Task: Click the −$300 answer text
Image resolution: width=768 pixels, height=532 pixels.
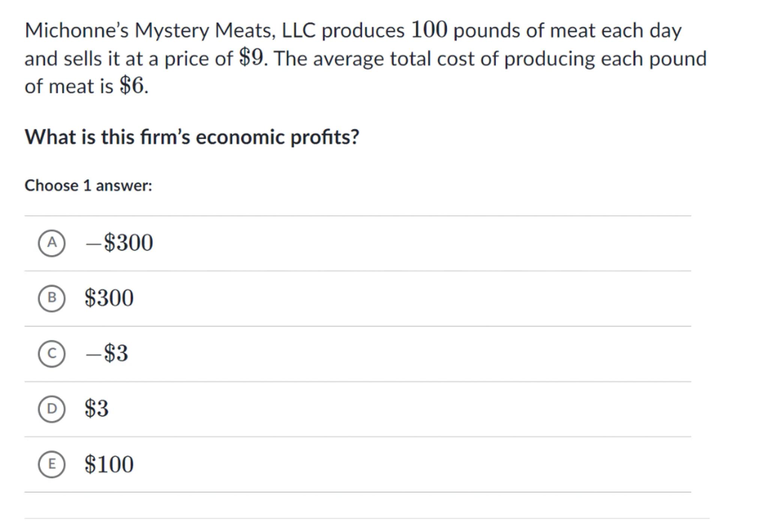Action: coord(119,243)
